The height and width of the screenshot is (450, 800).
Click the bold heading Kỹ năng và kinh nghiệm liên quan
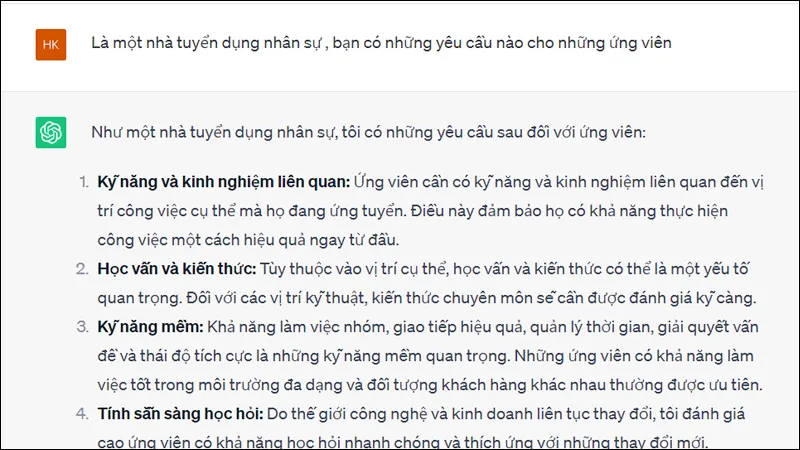click(223, 182)
